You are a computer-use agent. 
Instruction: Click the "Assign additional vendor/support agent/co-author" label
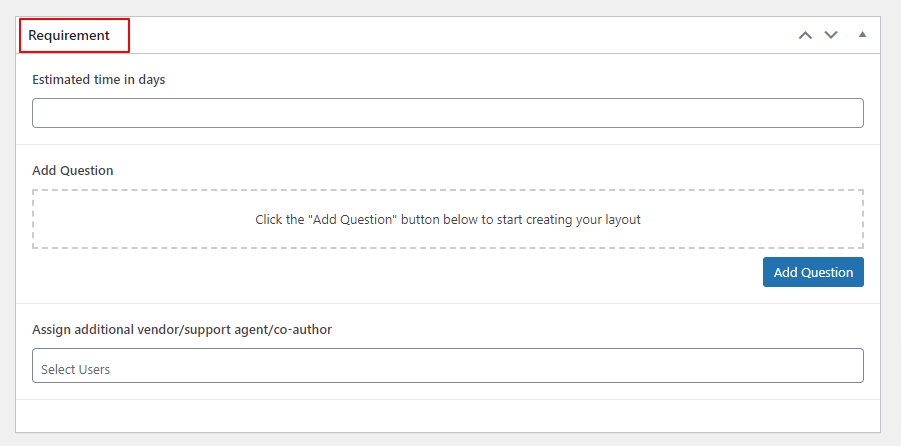[182, 329]
